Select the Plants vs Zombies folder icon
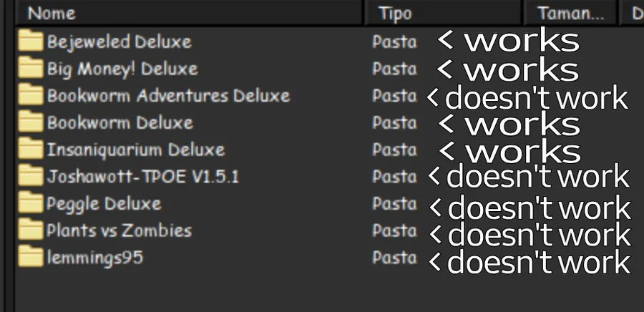 [x=30, y=230]
